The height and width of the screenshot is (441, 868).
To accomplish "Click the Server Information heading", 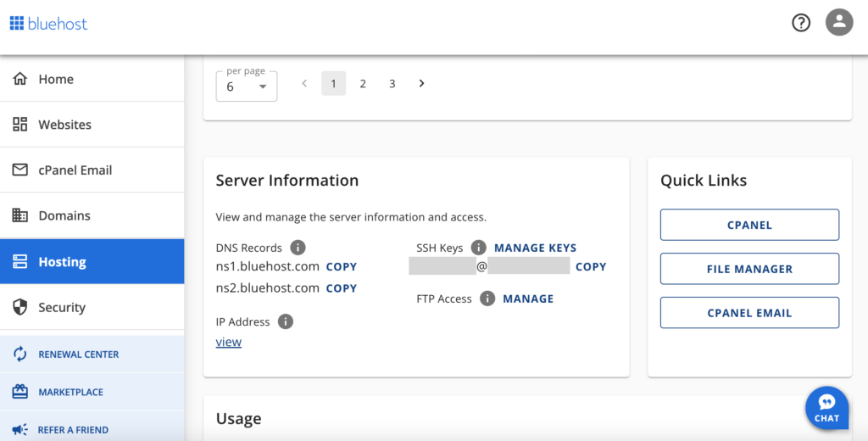I will pos(287,180).
